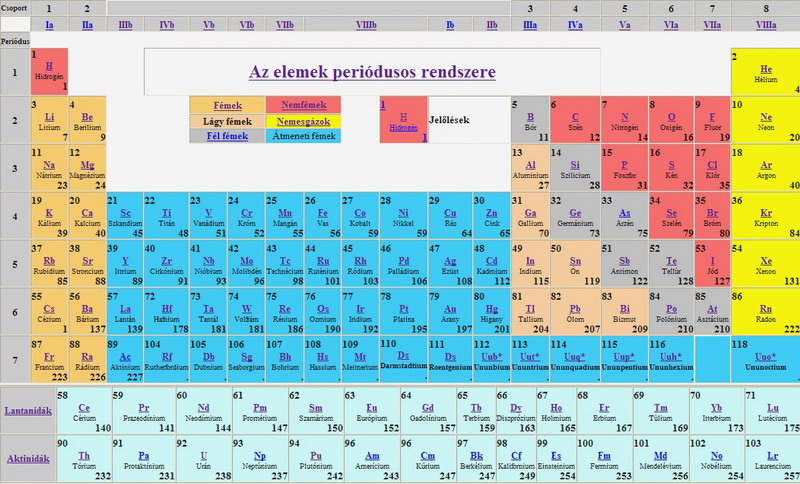Click the Rn radon symbol link
This screenshot has height=484, width=800.
tap(766, 309)
